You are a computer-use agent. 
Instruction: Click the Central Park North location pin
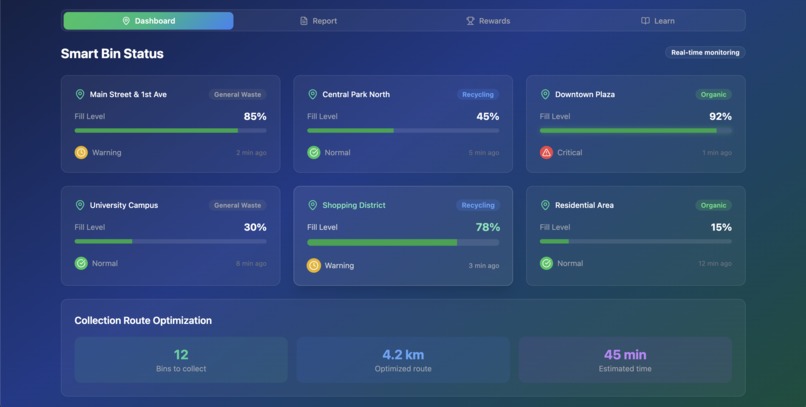click(x=313, y=95)
